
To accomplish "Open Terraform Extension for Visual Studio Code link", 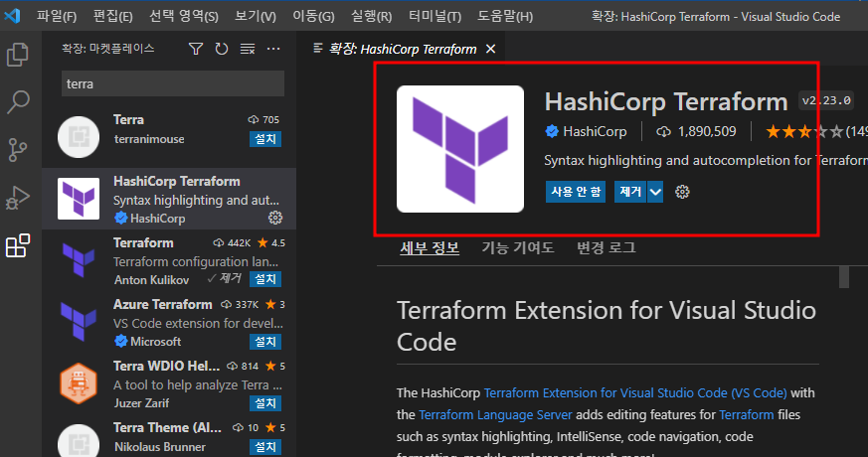I will tap(635, 392).
